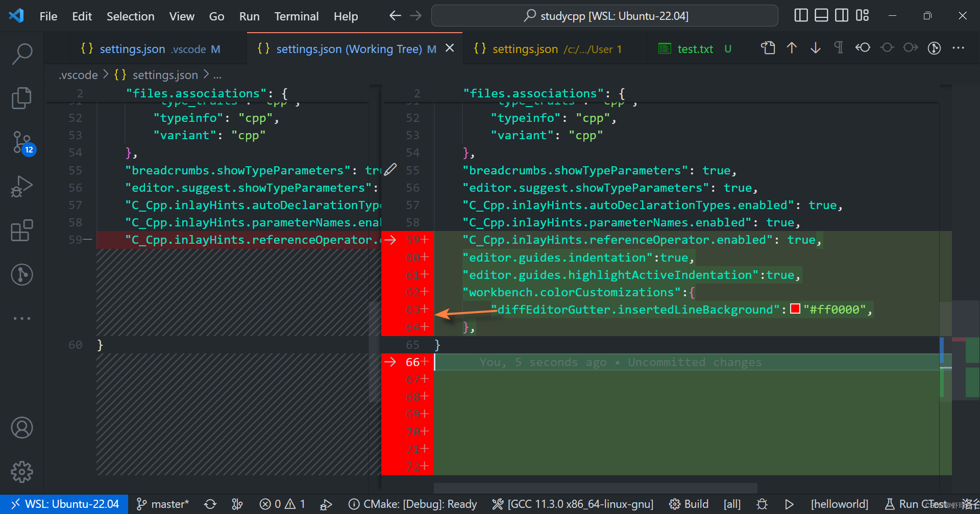Open Customize Layout button
This screenshot has height=514, width=980.
point(862,16)
